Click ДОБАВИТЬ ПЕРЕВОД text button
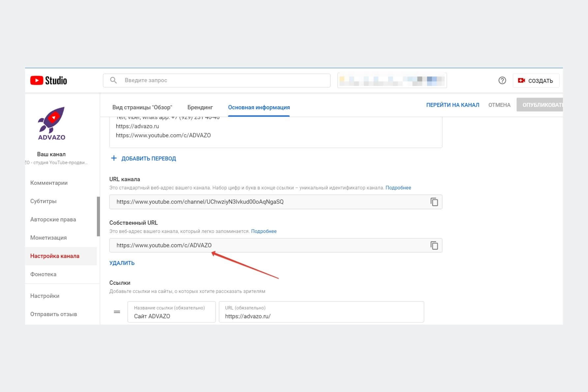The height and width of the screenshot is (392, 588). click(149, 158)
